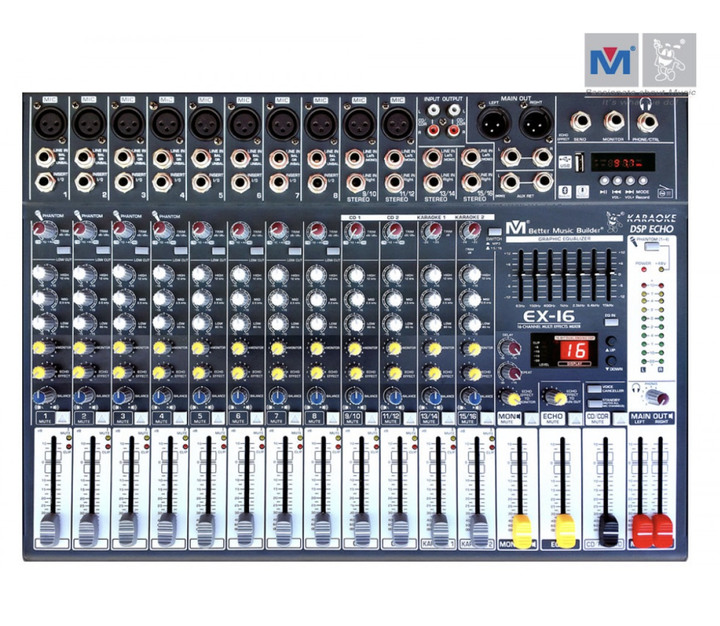Mute the ECHO bus

(575, 418)
